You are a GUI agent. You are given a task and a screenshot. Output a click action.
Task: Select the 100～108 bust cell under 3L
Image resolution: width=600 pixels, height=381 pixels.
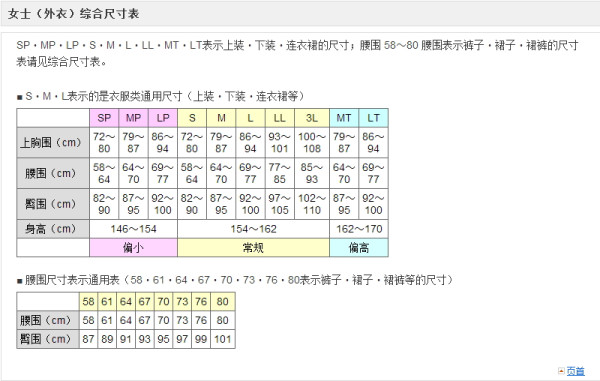tap(312, 143)
